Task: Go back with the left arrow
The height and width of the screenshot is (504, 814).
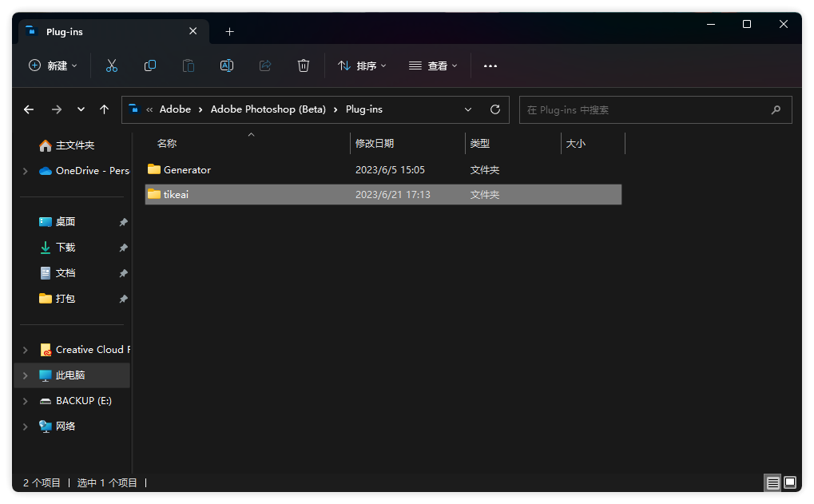Action: 29,109
